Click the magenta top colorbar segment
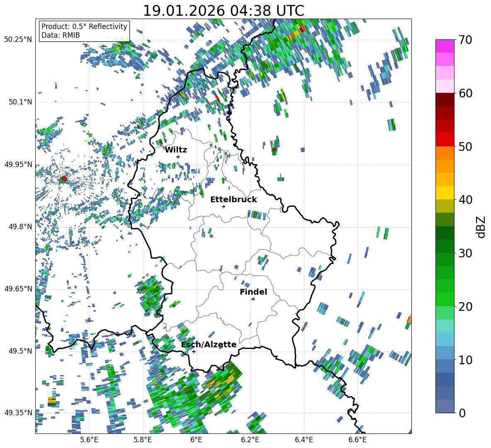Image resolution: width=491 pixels, height=448 pixels. (445, 46)
